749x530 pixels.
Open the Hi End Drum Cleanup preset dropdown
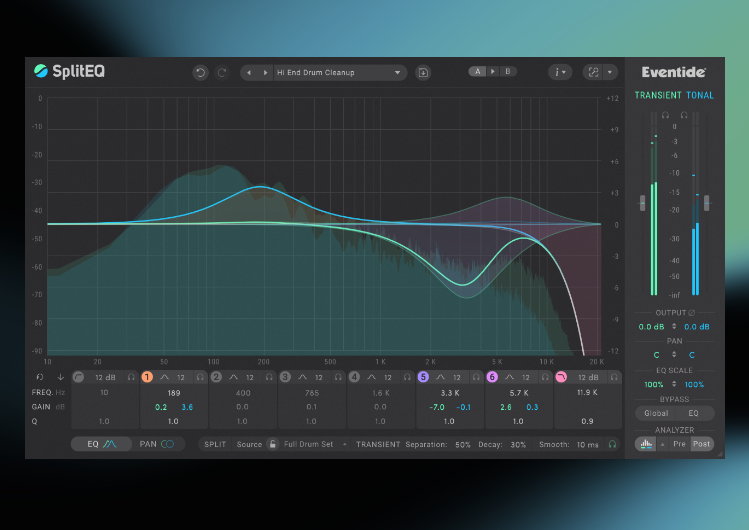340,73
